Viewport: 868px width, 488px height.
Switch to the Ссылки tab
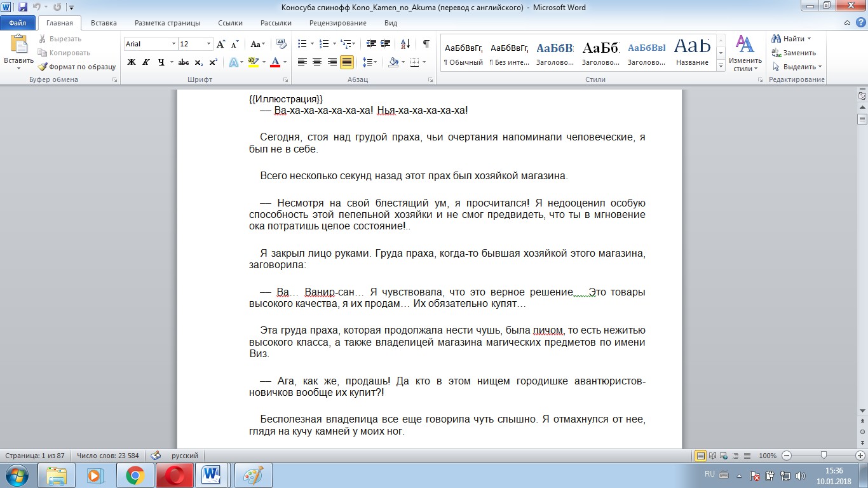(x=230, y=23)
